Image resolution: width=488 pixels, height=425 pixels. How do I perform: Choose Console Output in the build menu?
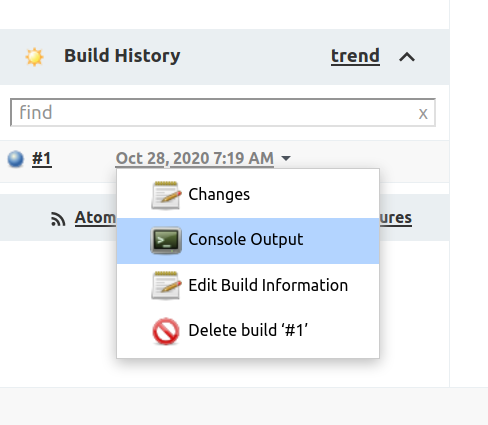[248, 241]
